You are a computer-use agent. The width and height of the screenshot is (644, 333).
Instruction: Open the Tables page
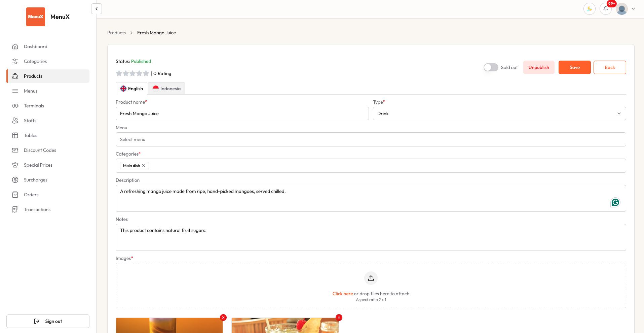click(48, 135)
